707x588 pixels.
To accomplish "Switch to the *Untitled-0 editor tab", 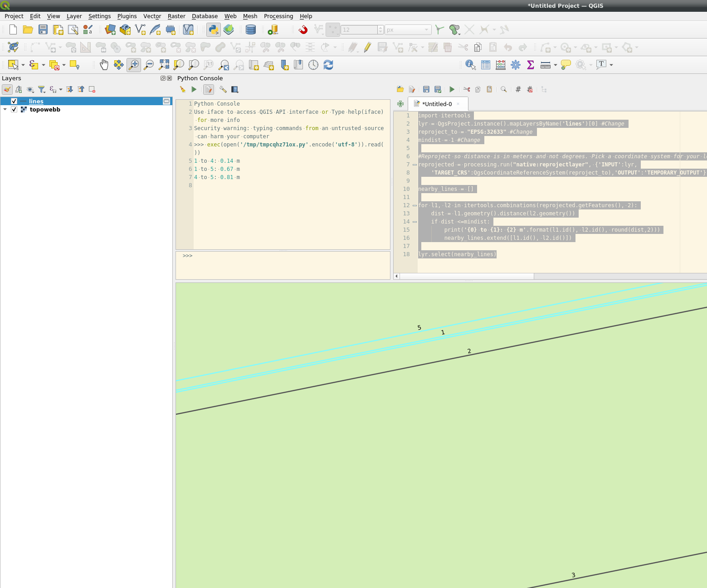I will [x=437, y=104].
